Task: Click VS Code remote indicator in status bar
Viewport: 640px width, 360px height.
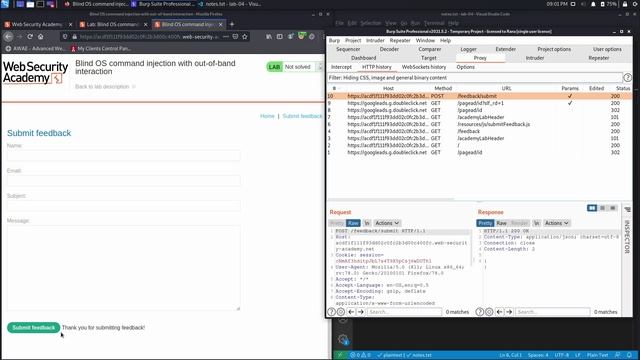Action: [x=340, y=355]
